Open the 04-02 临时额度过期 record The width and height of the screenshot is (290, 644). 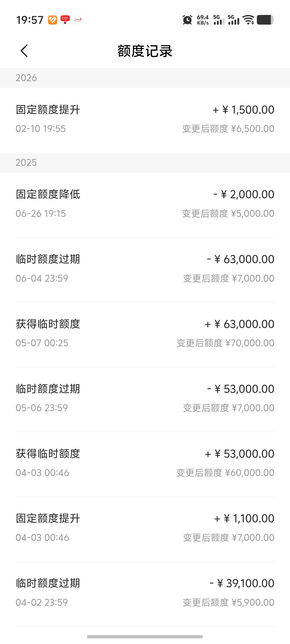point(145,592)
